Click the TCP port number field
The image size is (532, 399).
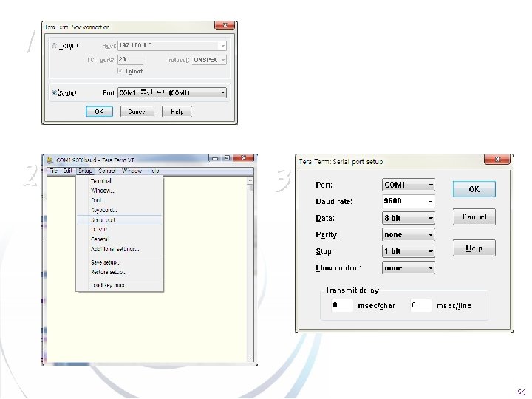(x=130, y=60)
